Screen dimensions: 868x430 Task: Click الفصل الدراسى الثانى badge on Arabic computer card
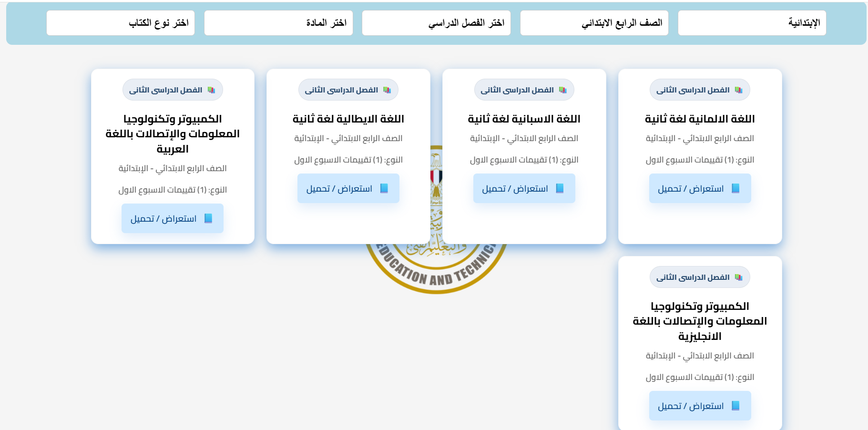173,90
